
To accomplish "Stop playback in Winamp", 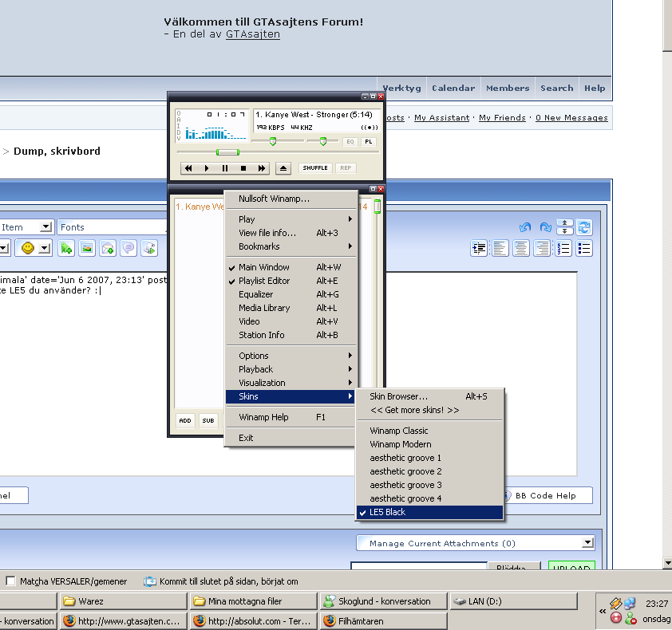I will pos(243,168).
